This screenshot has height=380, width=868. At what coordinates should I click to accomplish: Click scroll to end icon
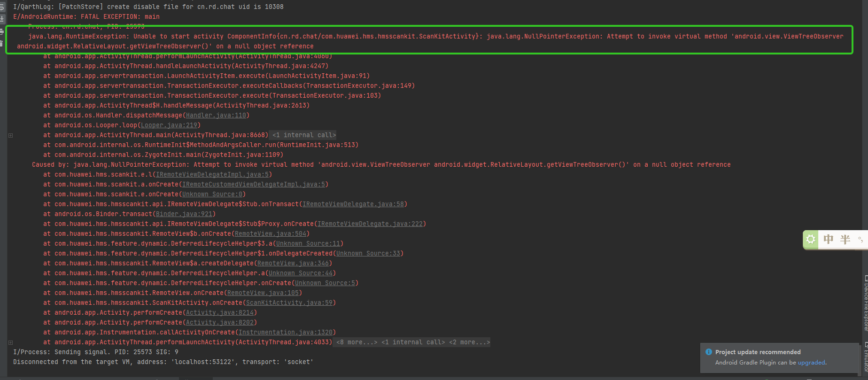(2, 19)
